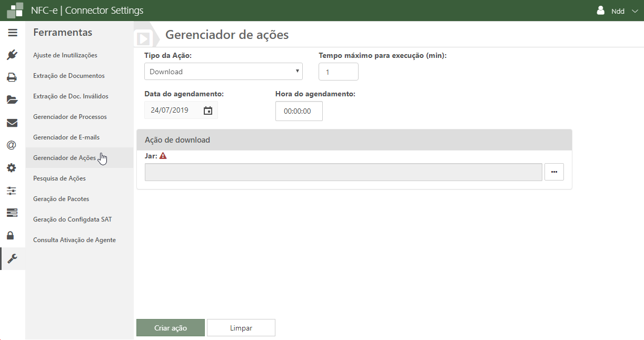Select the printer icon in sidebar
Viewport: 644px width, 340px height.
12,77
